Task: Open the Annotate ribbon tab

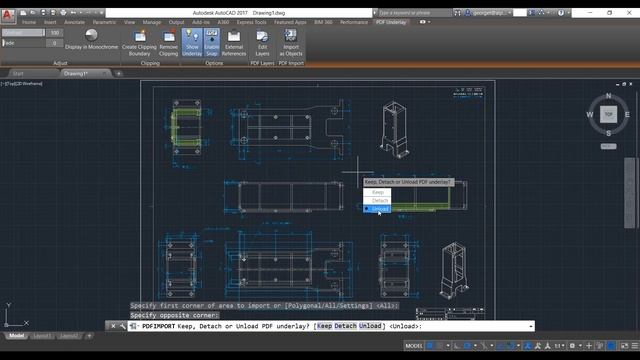Action: click(x=74, y=22)
